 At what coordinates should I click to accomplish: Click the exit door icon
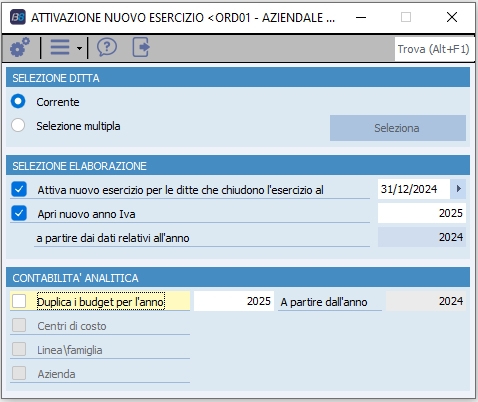point(141,47)
